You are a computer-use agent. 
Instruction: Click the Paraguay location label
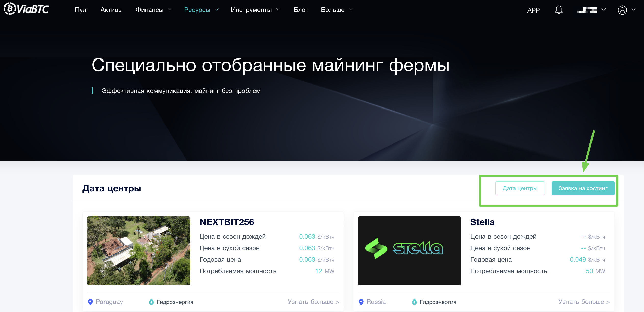[x=109, y=302]
